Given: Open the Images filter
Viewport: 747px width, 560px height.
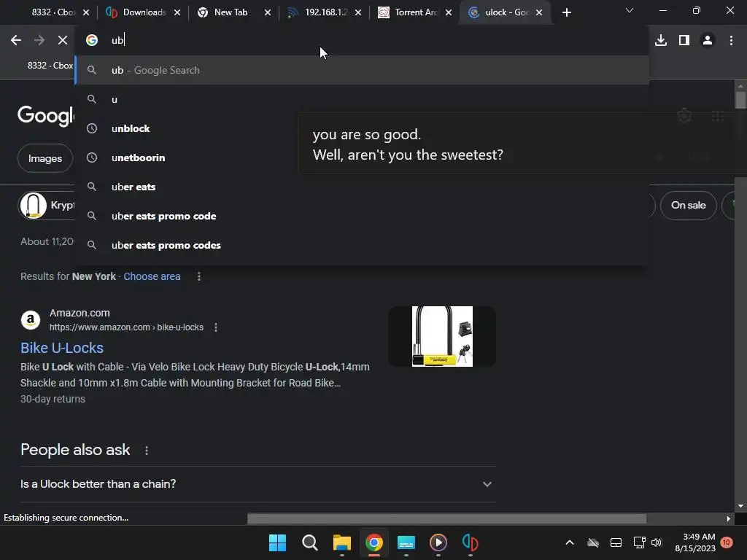Looking at the screenshot, I should point(44,158).
